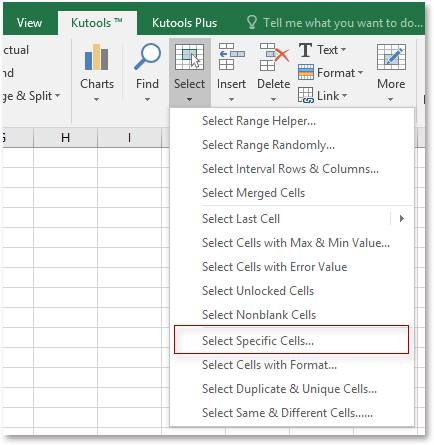Image resolution: width=434 pixels, height=445 pixels.
Task: Switch to the Kutools tab
Action: [97, 23]
